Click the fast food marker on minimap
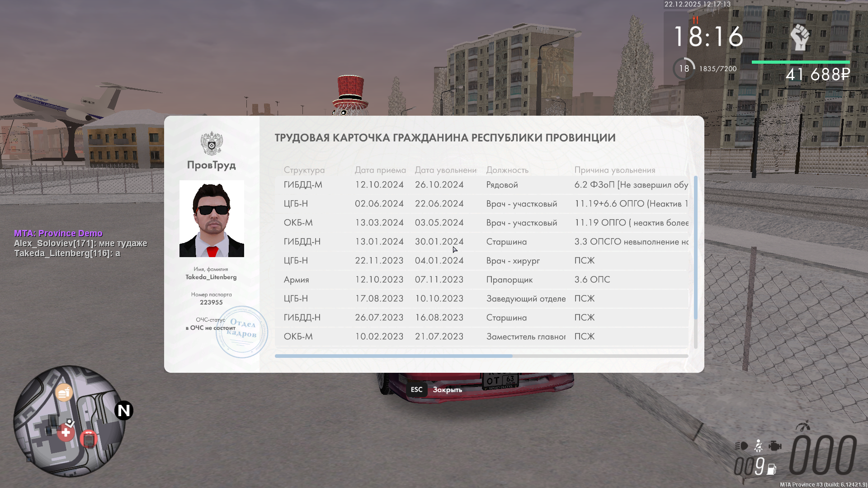The height and width of the screenshot is (488, 868). pos(64,392)
